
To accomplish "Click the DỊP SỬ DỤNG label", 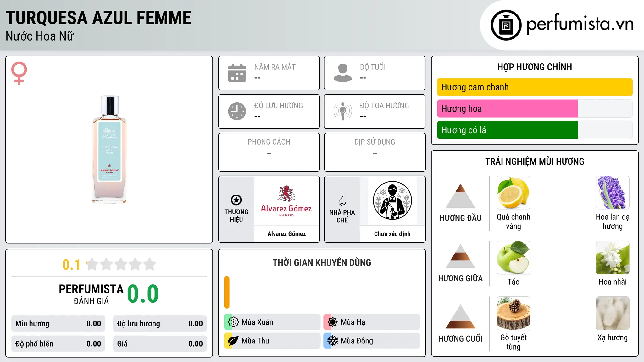I will pyautogui.click(x=375, y=142).
